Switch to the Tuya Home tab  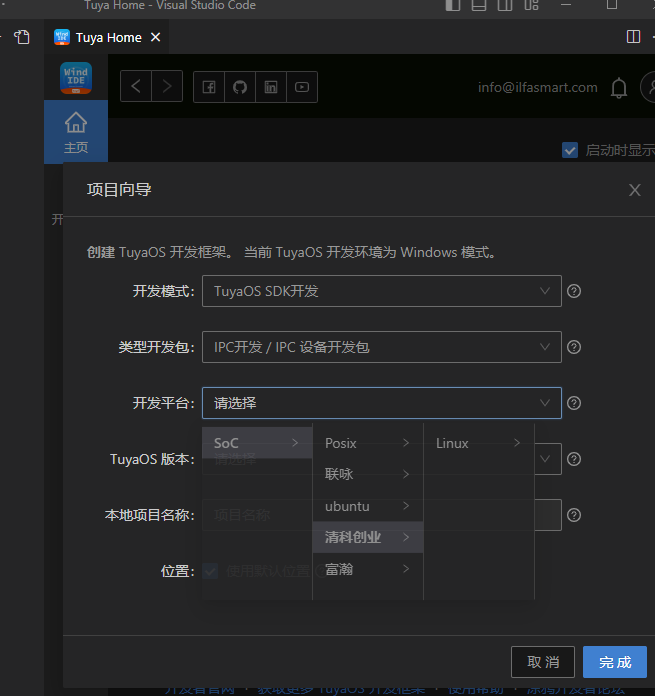107,37
